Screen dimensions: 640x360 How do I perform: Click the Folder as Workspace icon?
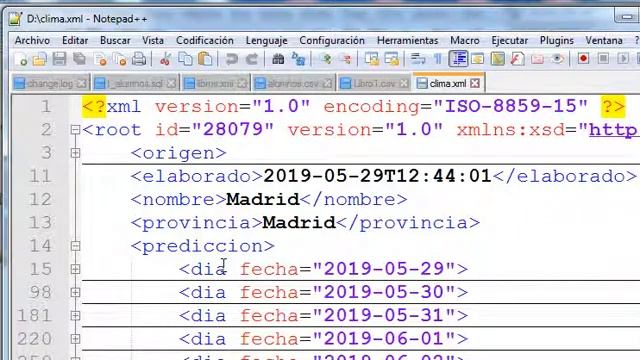[x=538, y=59]
